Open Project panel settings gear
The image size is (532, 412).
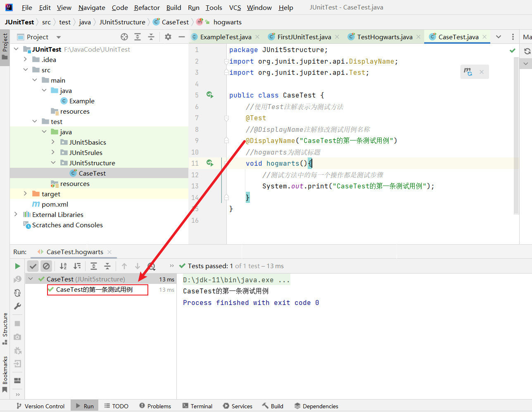(168, 37)
